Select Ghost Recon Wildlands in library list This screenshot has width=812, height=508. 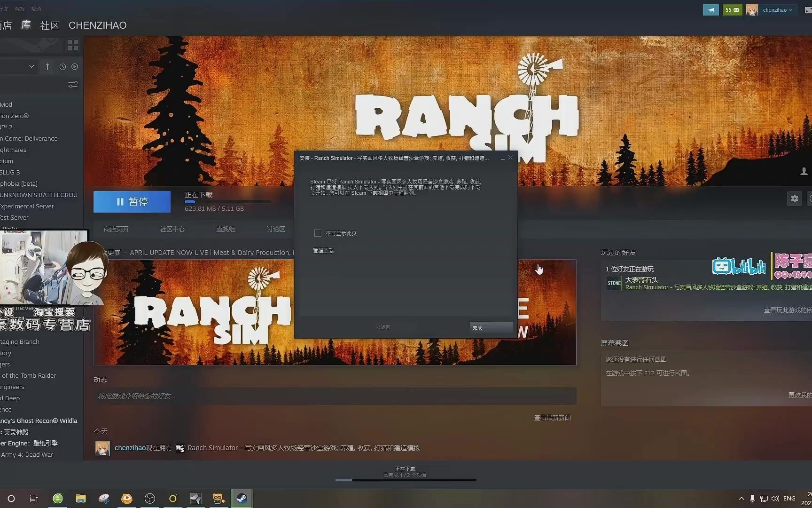(39, 421)
